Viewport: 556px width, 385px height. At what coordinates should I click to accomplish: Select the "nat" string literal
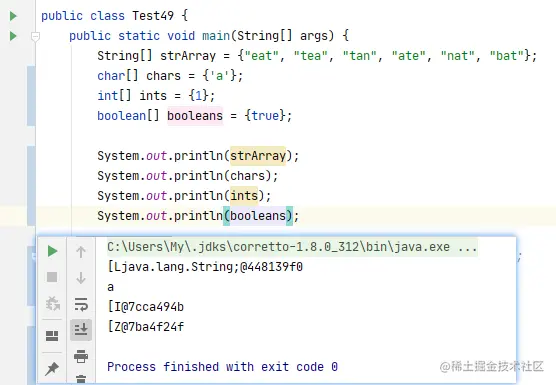458,56
